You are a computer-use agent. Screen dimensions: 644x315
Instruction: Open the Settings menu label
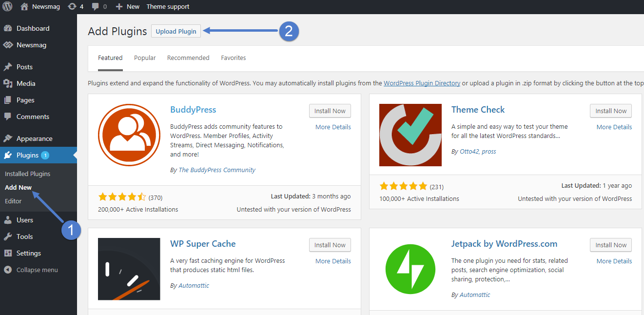[29, 253]
